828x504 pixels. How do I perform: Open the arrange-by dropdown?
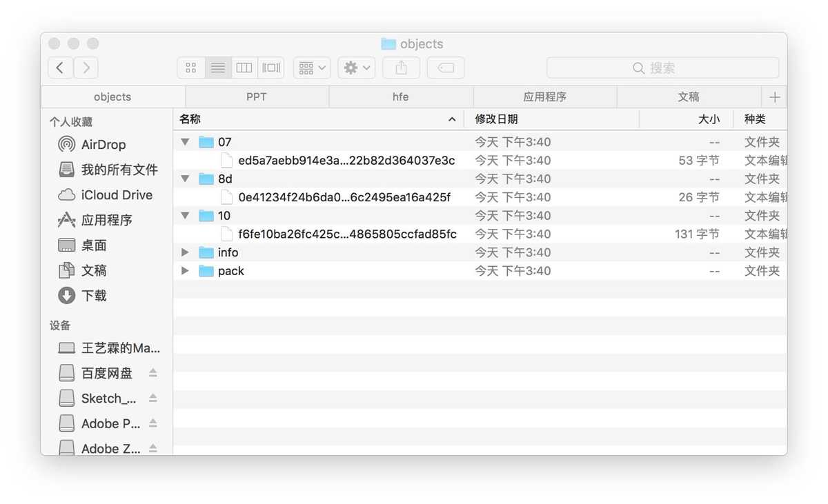pos(312,68)
